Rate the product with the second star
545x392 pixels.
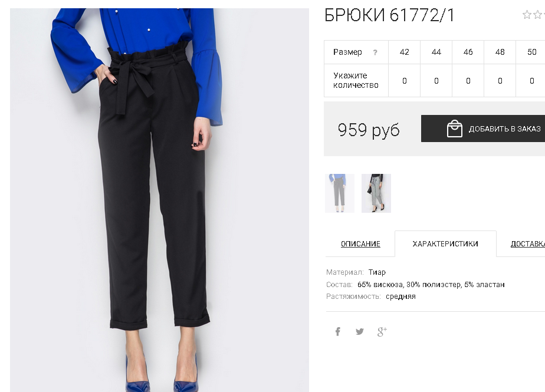pyautogui.click(x=538, y=15)
